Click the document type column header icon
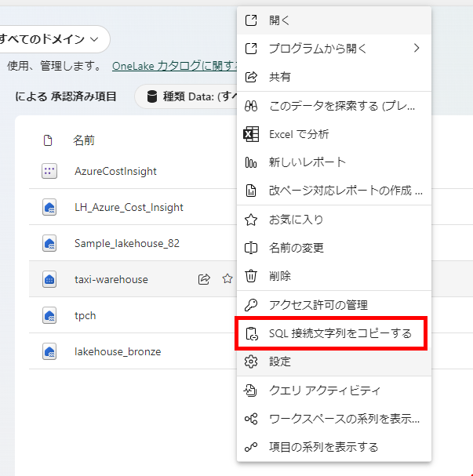 tap(48, 140)
